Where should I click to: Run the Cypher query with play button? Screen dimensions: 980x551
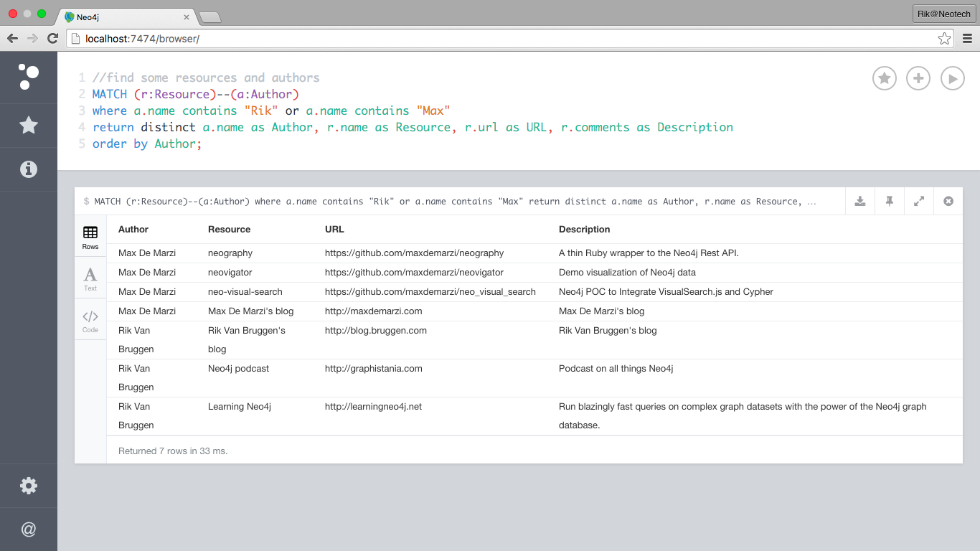[x=953, y=78]
